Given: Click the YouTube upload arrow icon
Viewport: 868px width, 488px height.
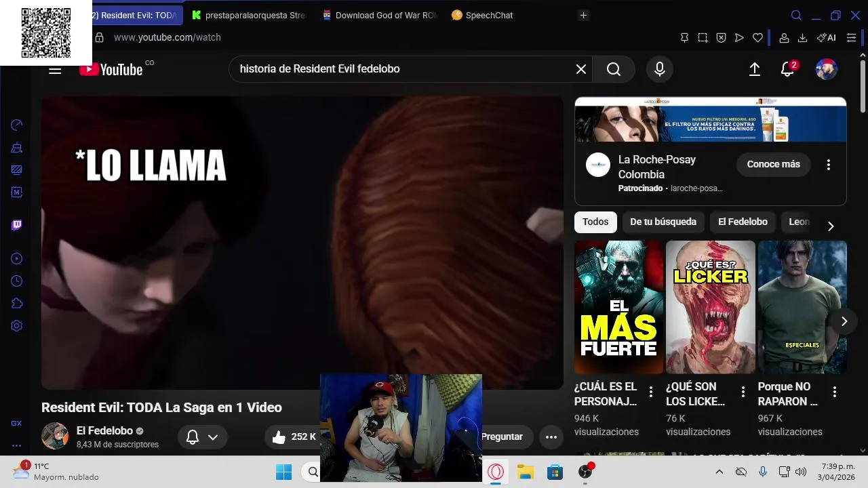Looking at the screenshot, I should [755, 69].
